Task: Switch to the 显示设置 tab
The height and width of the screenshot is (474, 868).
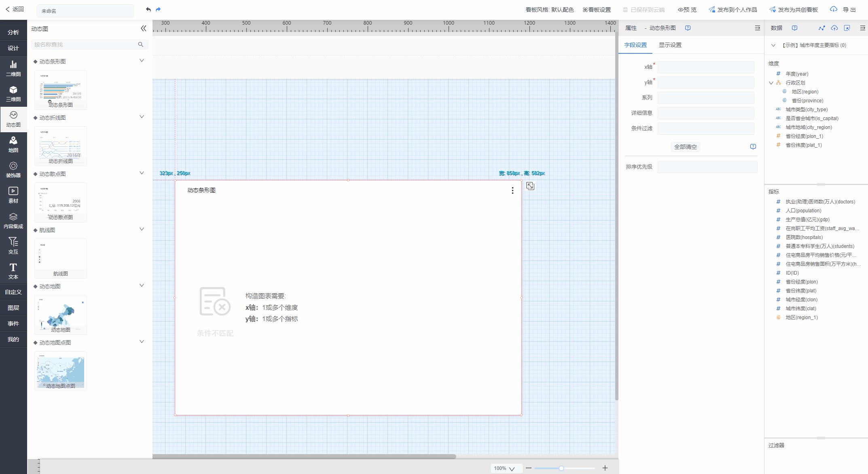Action: (x=670, y=45)
